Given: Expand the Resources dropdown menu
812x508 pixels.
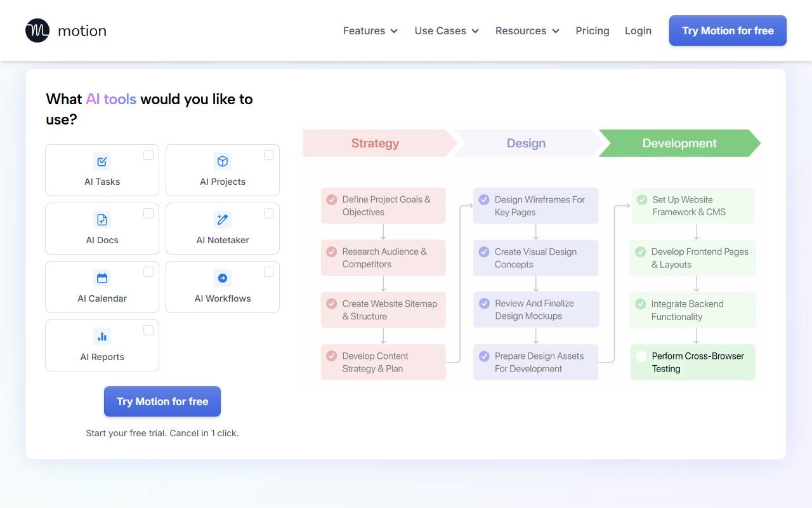Looking at the screenshot, I should [x=527, y=30].
